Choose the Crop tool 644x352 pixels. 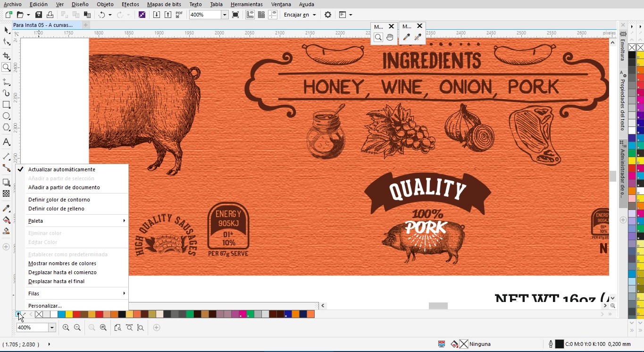6,56
